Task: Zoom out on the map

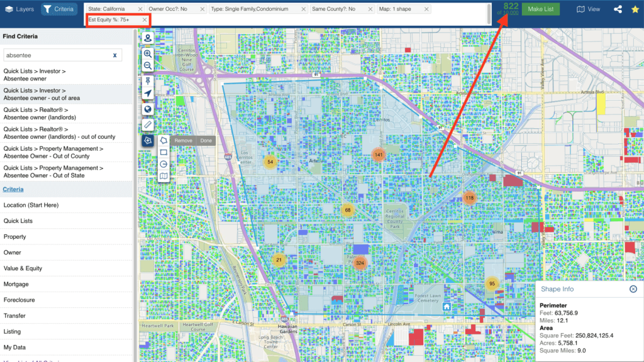Action: (x=147, y=65)
